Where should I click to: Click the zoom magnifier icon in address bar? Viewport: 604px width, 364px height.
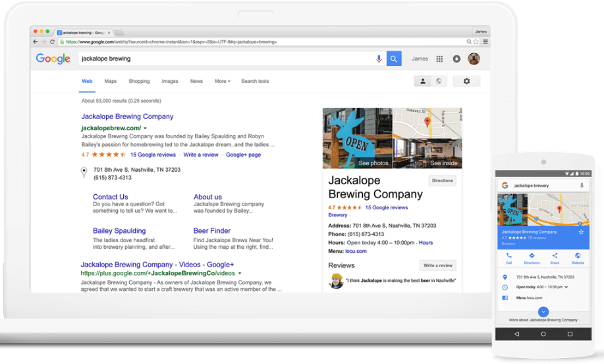pyautogui.click(x=469, y=41)
